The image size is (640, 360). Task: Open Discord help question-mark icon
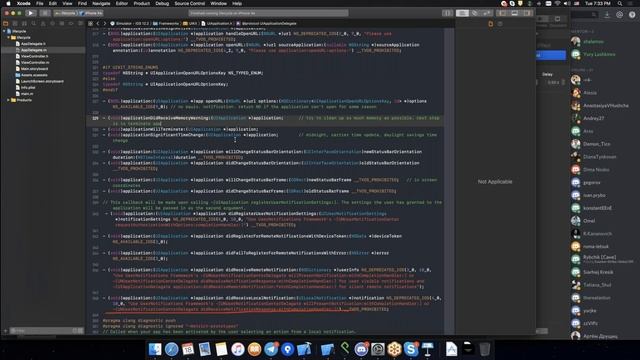(632, 15)
